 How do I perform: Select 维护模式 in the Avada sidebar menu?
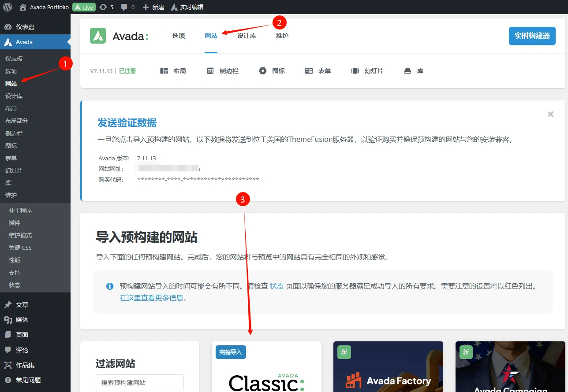(21, 235)
